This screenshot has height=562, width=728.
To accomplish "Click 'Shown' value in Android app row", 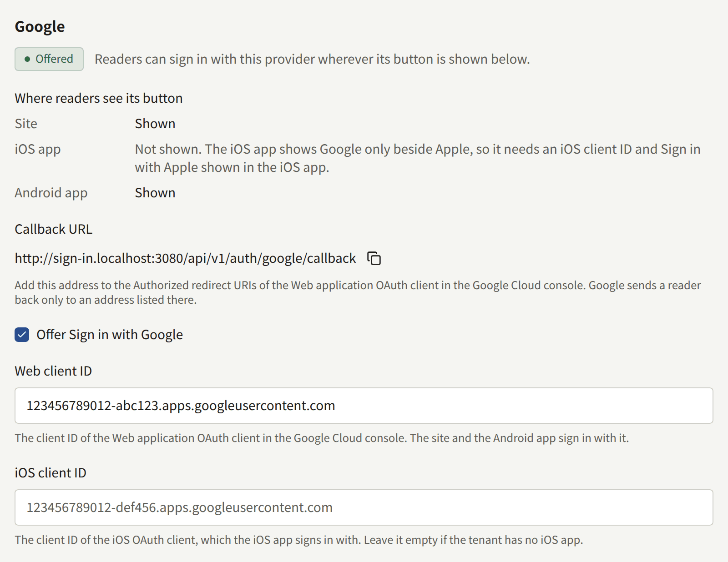I will [155, 193].
